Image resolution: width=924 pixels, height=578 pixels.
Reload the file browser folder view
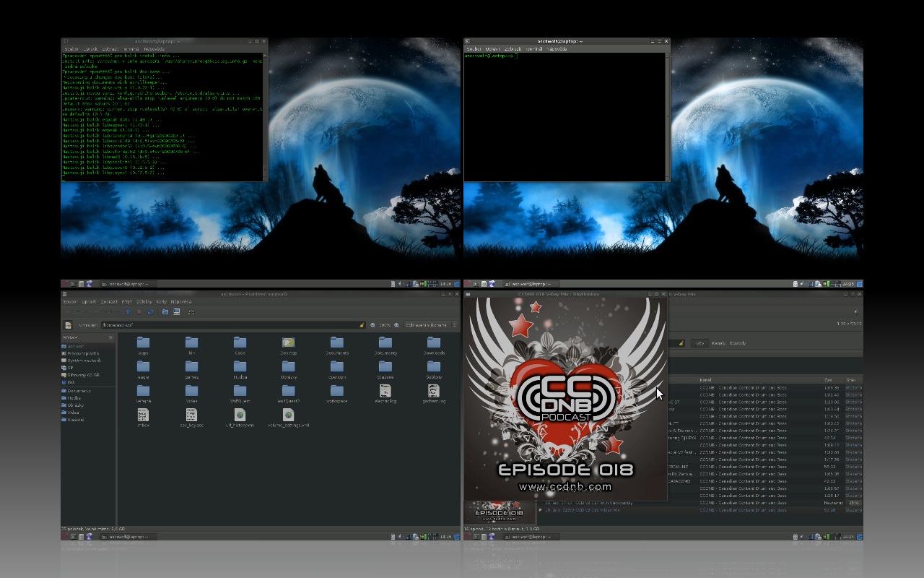[150, 311]
